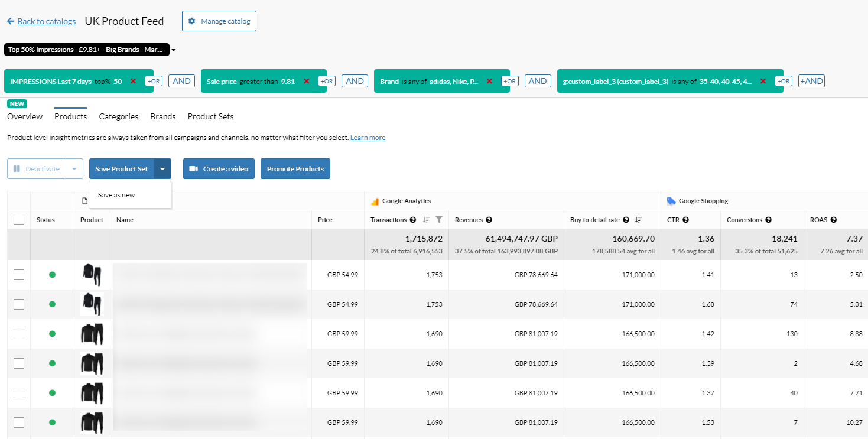Check the first GBP 54.99 product row checkbox
The height and width of the screenshot is (439, 868).
click(x=19, y=275)
